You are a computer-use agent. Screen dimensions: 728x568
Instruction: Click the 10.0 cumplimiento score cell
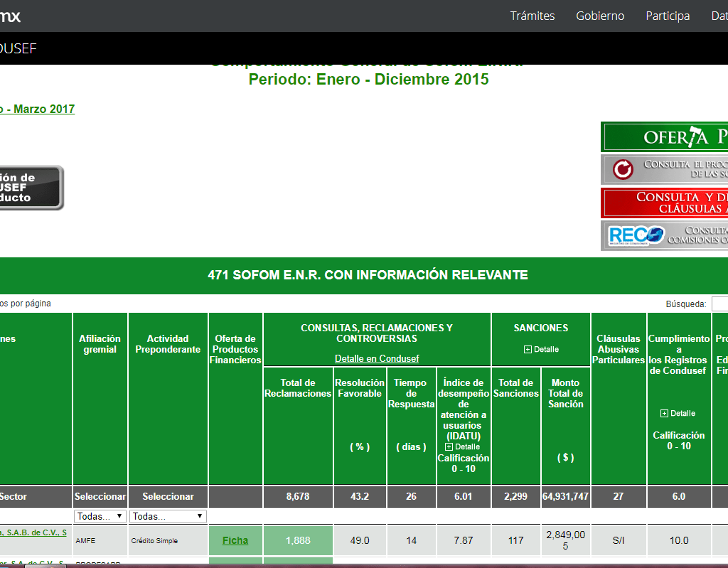pos(679,540)
